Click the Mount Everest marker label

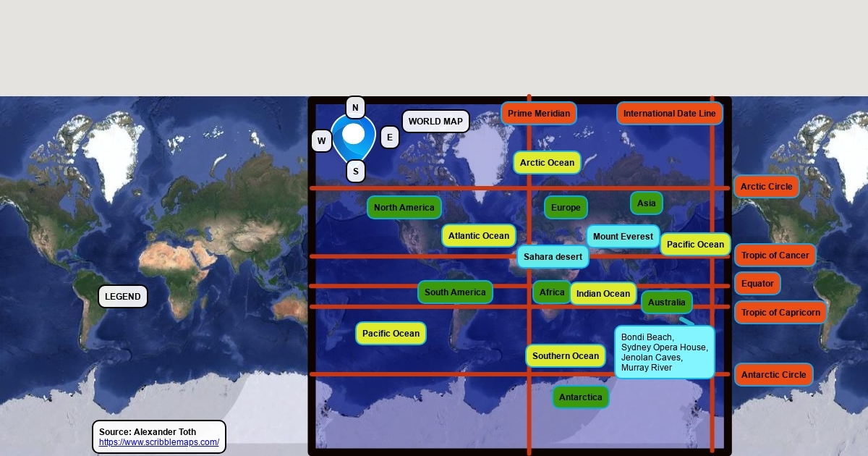point(623,237)
